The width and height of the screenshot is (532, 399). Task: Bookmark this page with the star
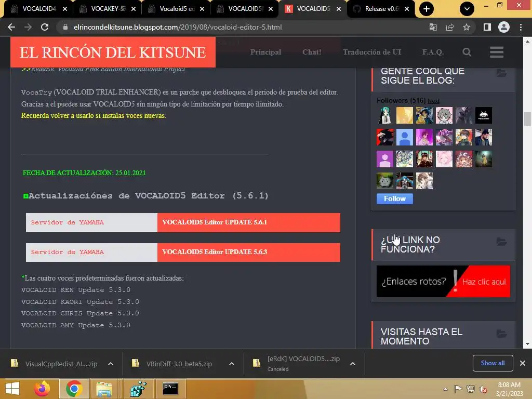pos(467,27)
